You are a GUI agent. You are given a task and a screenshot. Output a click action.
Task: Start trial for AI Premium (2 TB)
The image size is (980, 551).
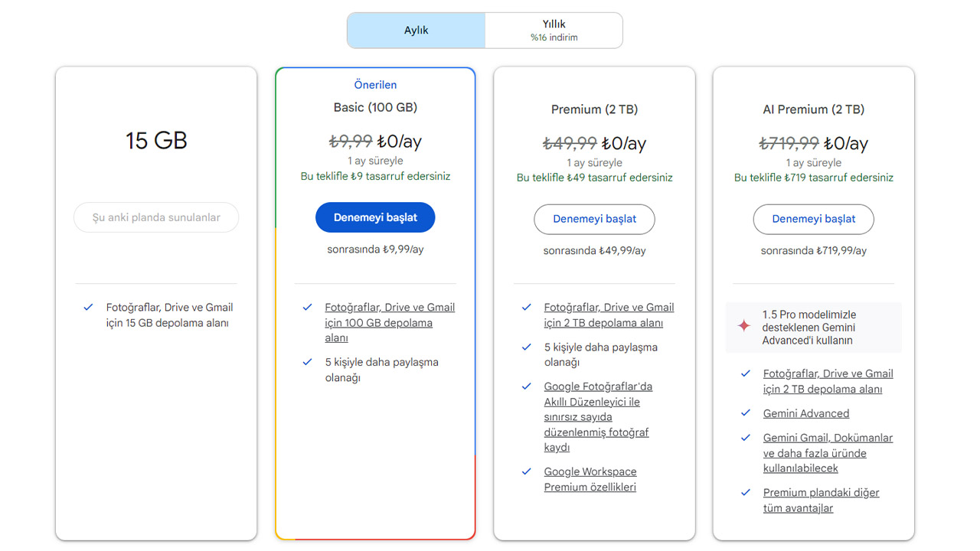click(813, 219)
